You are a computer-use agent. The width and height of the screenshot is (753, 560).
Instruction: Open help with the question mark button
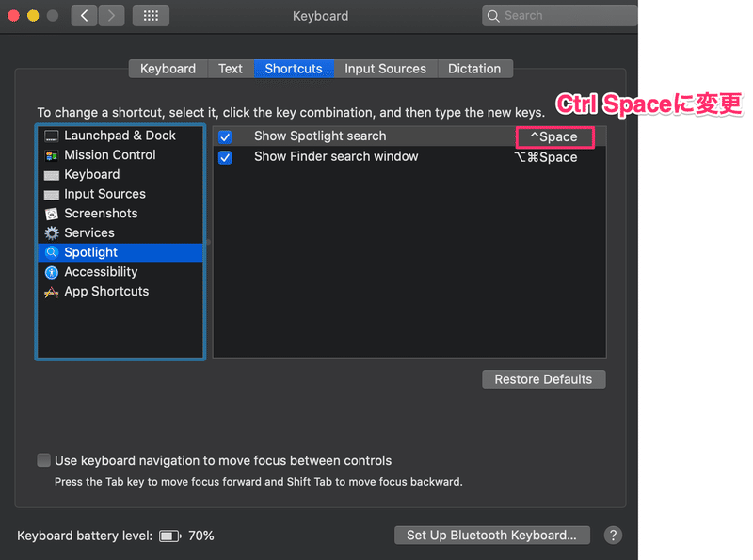click(613, 536)
